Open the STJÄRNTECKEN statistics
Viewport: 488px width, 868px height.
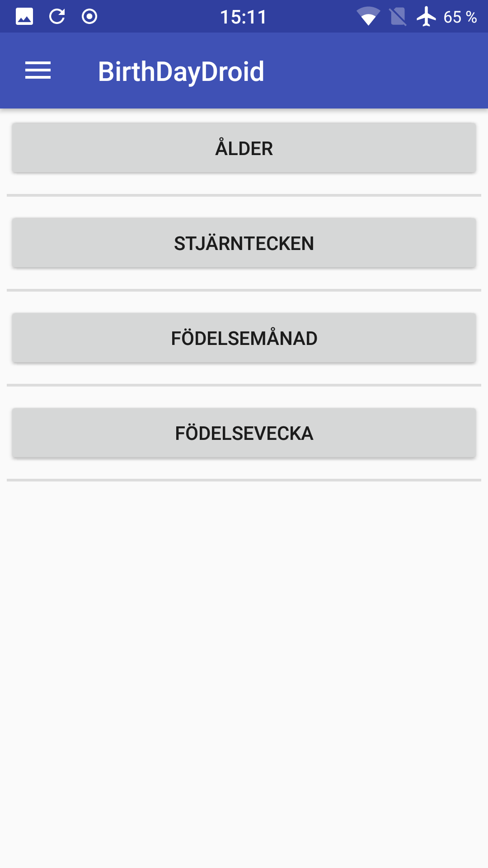click(244, 243)
